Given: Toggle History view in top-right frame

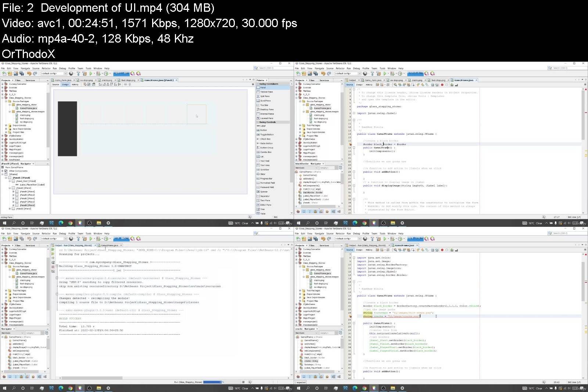Looking at the screenshot, I should pos(369,85).
